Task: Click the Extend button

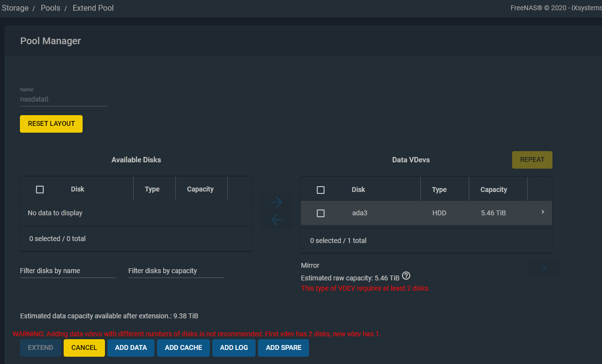Action: click(x=40, y=348)
